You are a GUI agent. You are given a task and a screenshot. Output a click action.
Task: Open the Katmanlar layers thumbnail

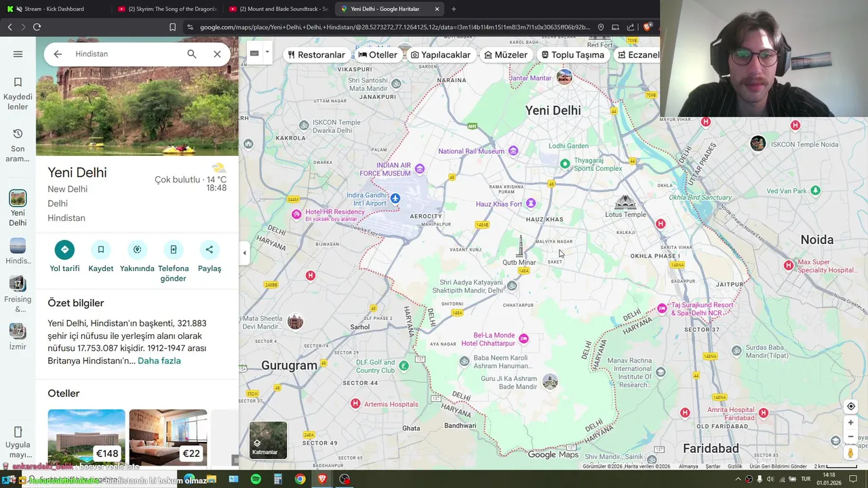(x=268, y=440)
